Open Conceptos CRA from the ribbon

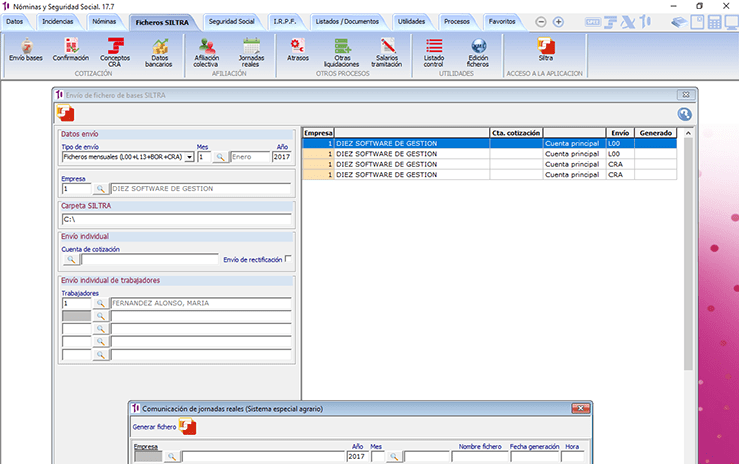(x=115, y=50)
